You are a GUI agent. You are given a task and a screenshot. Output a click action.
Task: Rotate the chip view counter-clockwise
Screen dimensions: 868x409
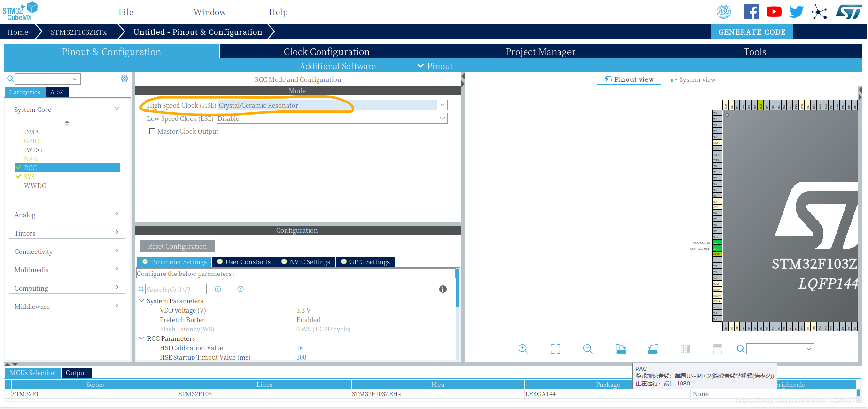653,349
